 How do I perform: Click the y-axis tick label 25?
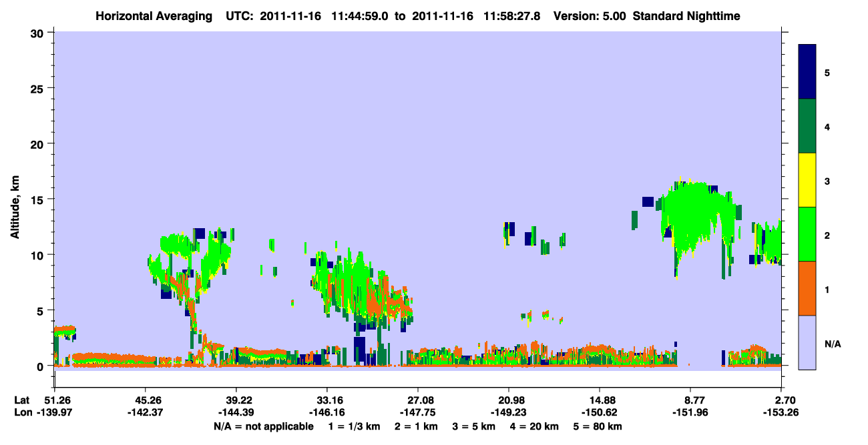point(39,88)
